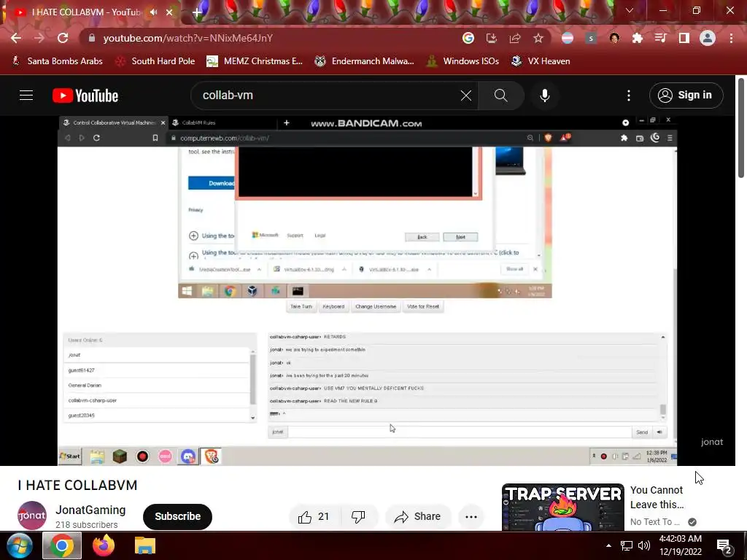
Task: Click the gray S extension icon
Action: tap(591, 38)
